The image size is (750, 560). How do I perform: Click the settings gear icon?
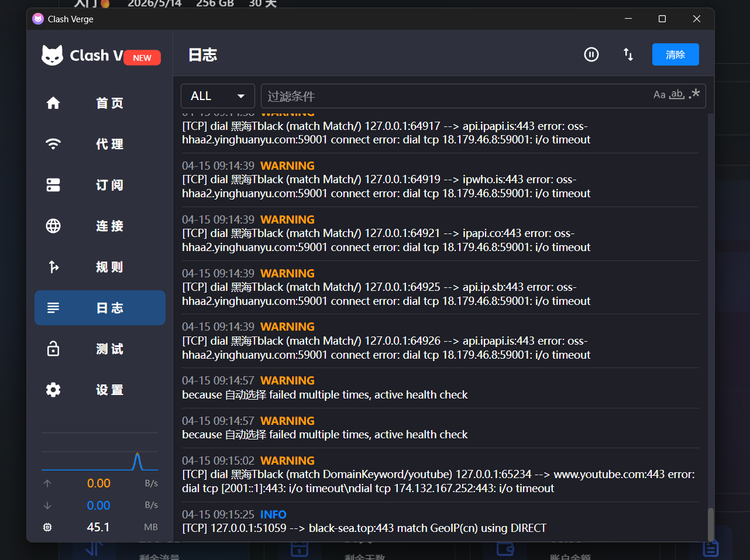pos(53,390)
